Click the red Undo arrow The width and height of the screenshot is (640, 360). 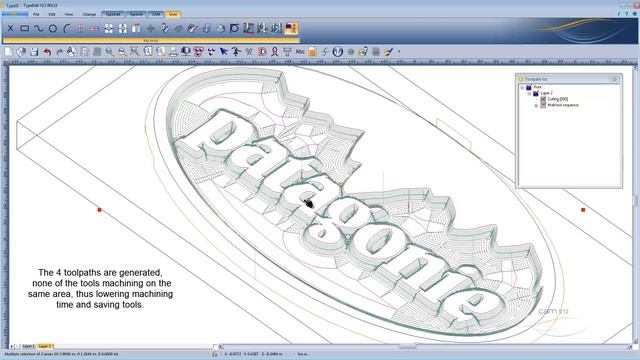click(x=47, y=51)
